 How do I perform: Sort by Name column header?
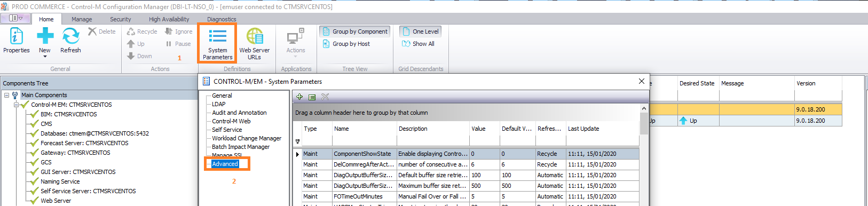[364, 129]
